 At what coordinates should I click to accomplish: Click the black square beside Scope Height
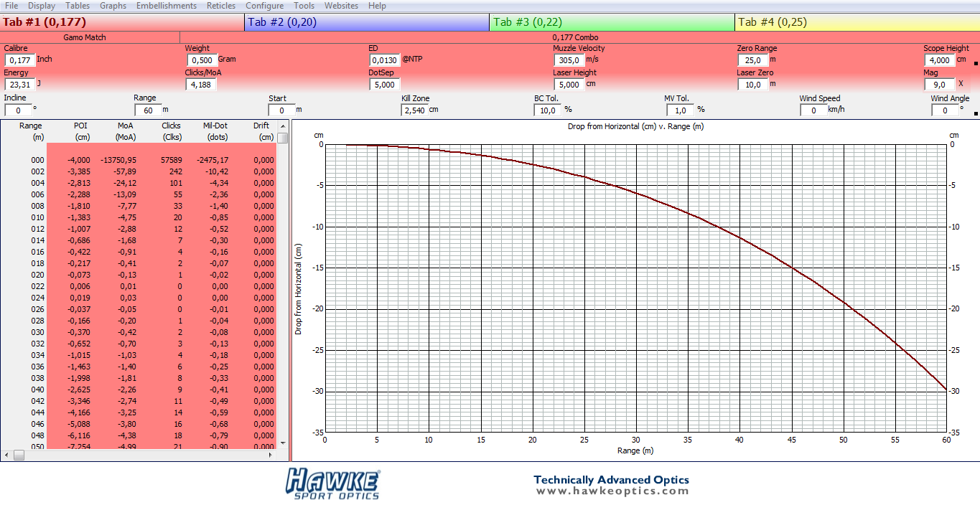975,64
